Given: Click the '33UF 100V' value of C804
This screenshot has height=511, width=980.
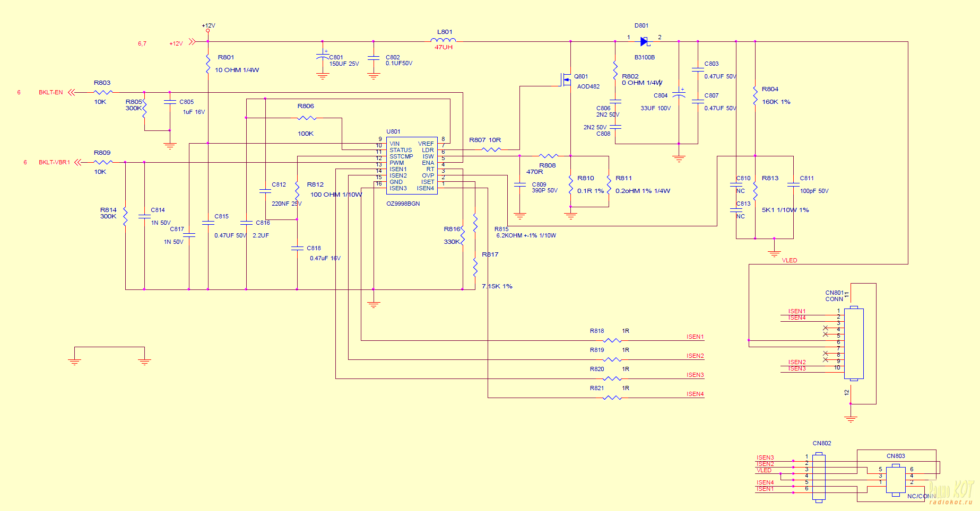Looking at the screenshot, I should [x=655, y=108].
